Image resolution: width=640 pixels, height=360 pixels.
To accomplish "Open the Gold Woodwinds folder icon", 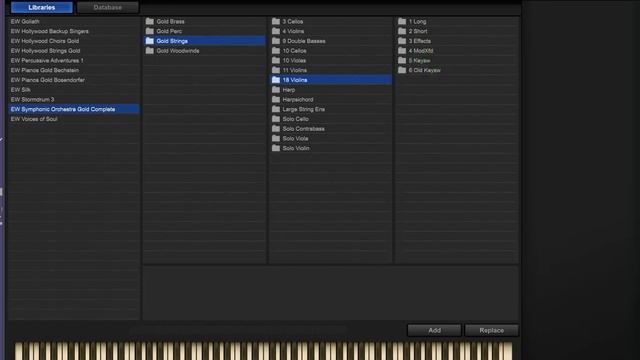I will point(150,51).
